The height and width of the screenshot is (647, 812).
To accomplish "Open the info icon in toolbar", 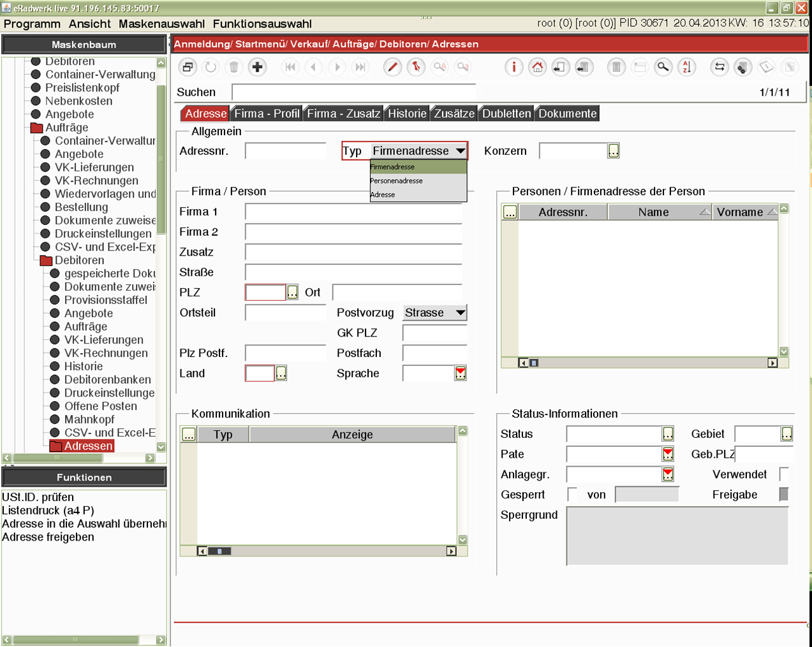I will tap(513, 67).
